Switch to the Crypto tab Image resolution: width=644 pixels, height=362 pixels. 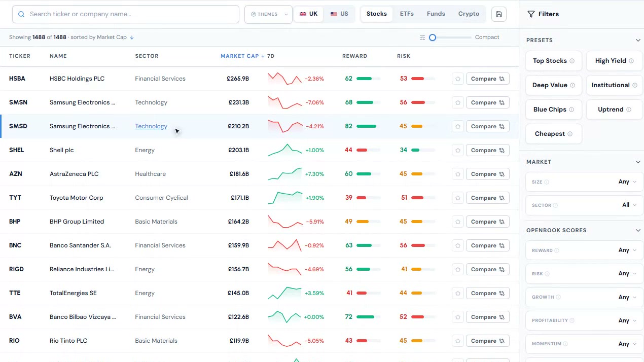coord(469,14)
